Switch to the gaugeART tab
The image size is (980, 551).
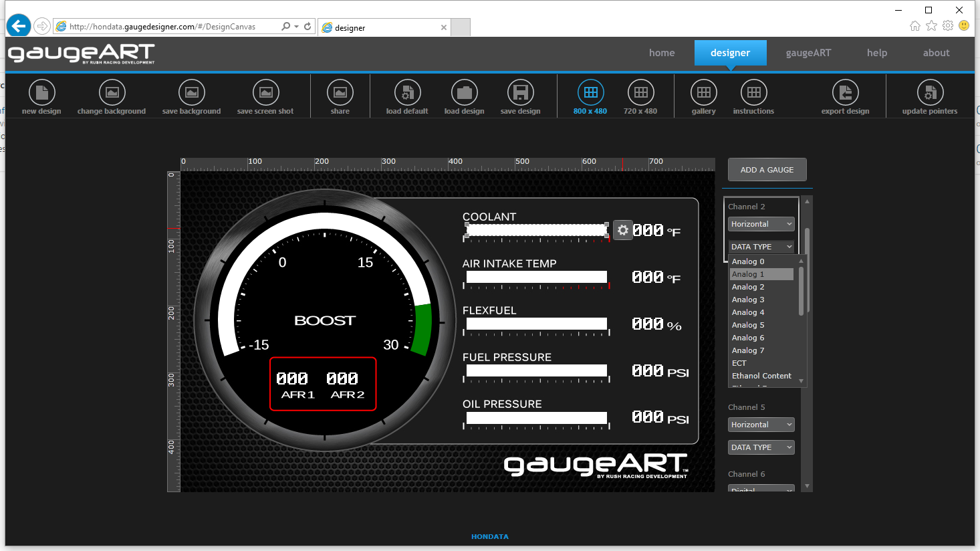(808, 52)
